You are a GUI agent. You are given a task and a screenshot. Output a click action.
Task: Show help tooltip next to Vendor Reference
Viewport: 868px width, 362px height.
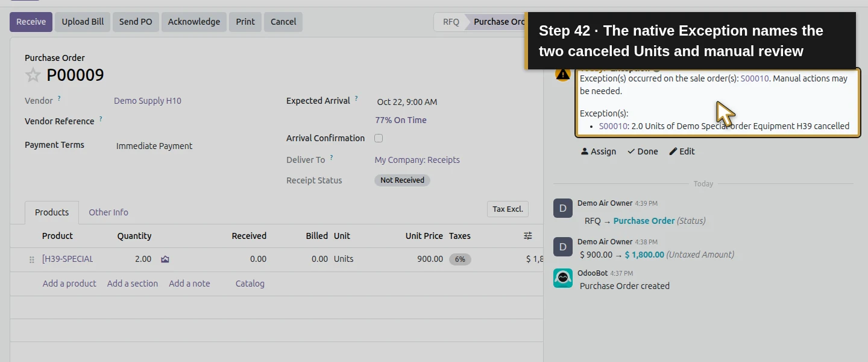click(101, 119)
